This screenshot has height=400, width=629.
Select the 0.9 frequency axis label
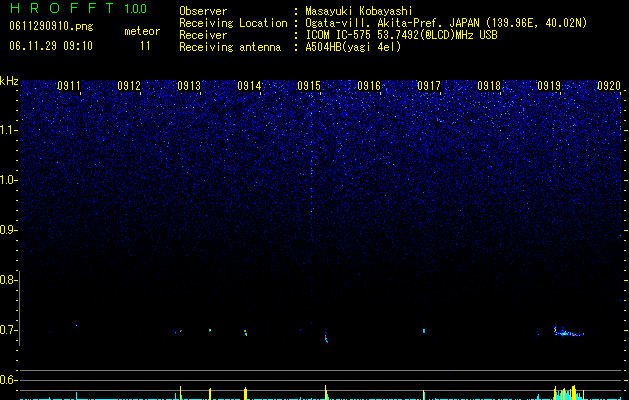coord(8,230)
